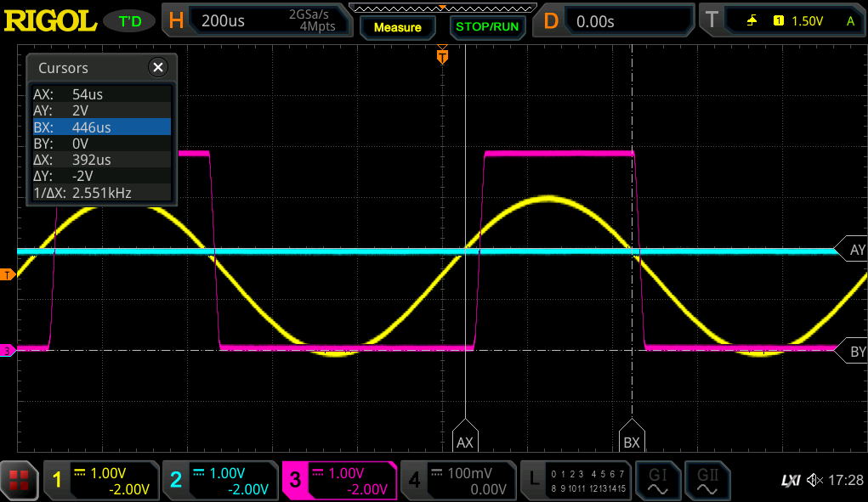Image resolution: width=868 pixels, height=502 pixels.
Task: Select the BY horizontal cursor tag
Action: pos(851,351)
